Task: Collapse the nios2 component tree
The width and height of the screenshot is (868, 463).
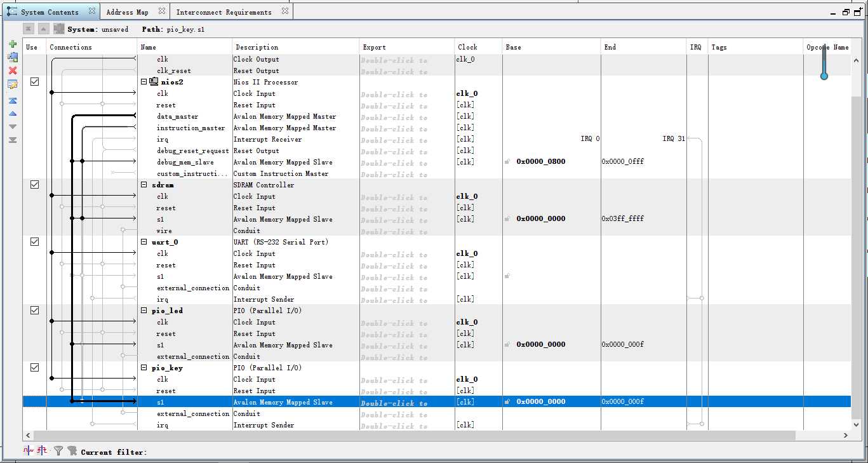Action: point(144,82)
